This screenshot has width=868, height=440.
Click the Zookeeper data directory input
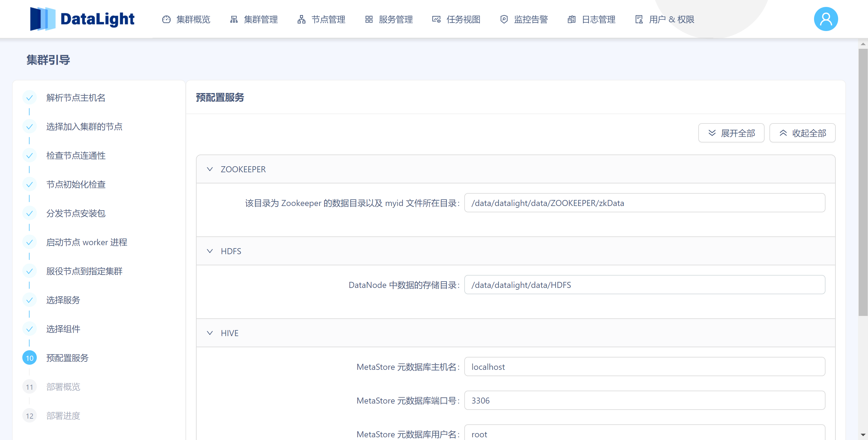(x=645, y=203)
